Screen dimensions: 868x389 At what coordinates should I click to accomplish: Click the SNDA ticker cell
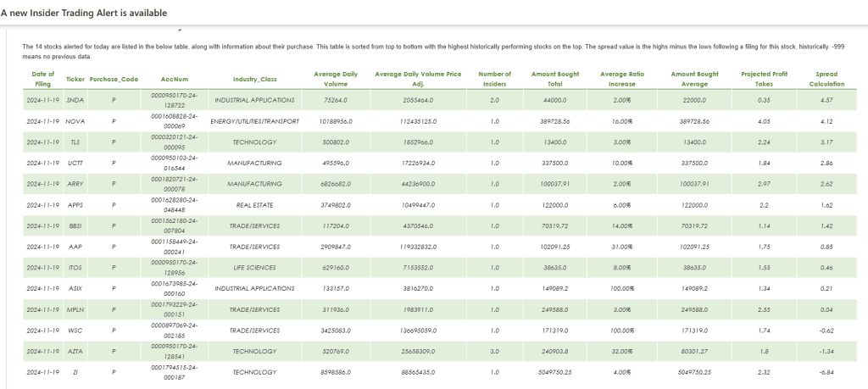point(75,100)
